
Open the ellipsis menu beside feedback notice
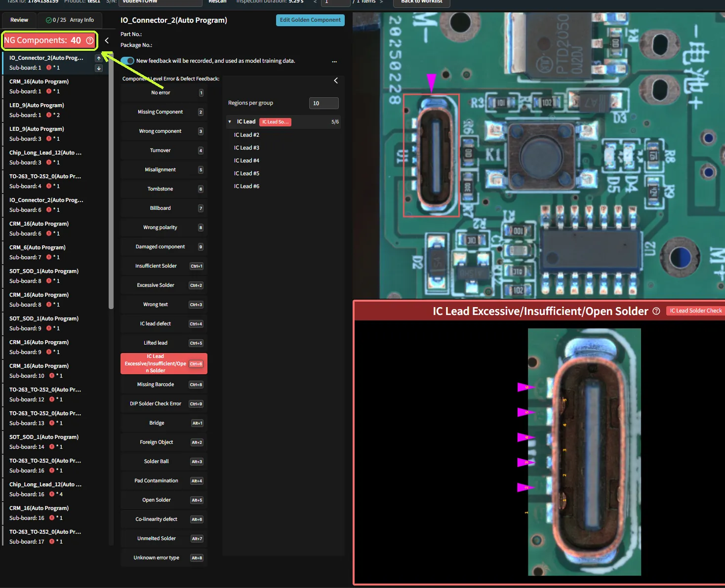pos(334,61)
